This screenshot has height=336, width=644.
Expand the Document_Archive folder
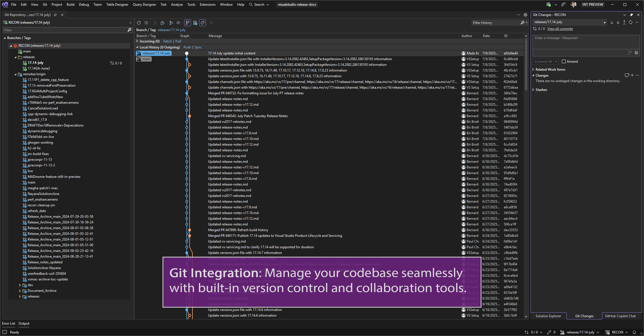(x=20, y=291)
